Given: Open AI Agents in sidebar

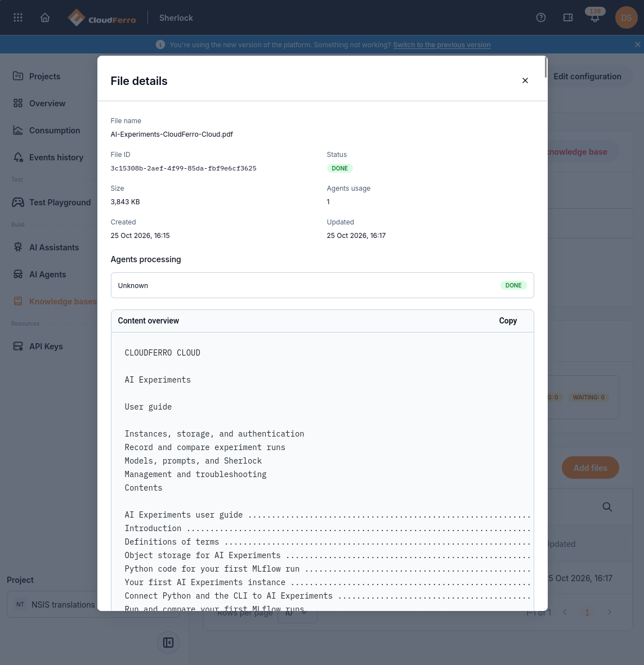Looking at the screenshot, I should coord(48,275).
